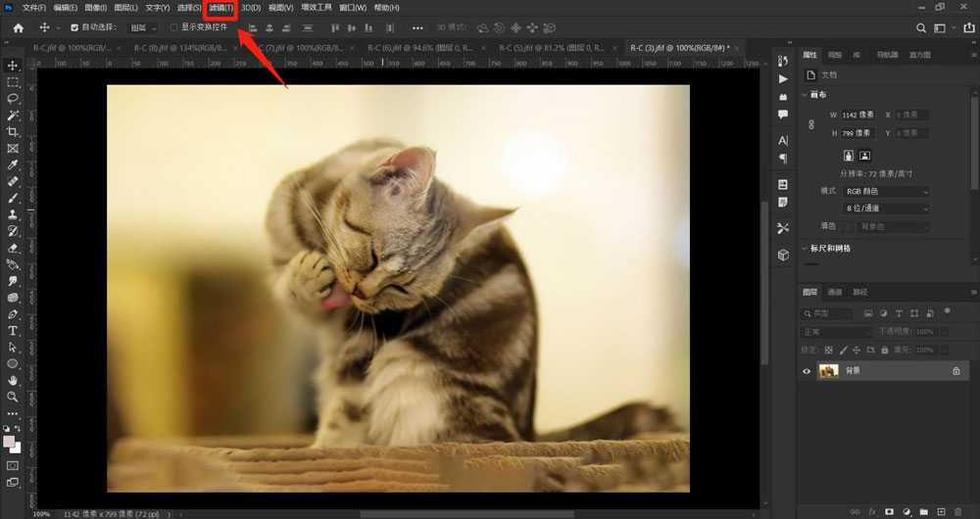Open the 8 位/通道 bit depth dropdown
The image size is (980, 519).
pyautogui.click(x=885, y=209)
